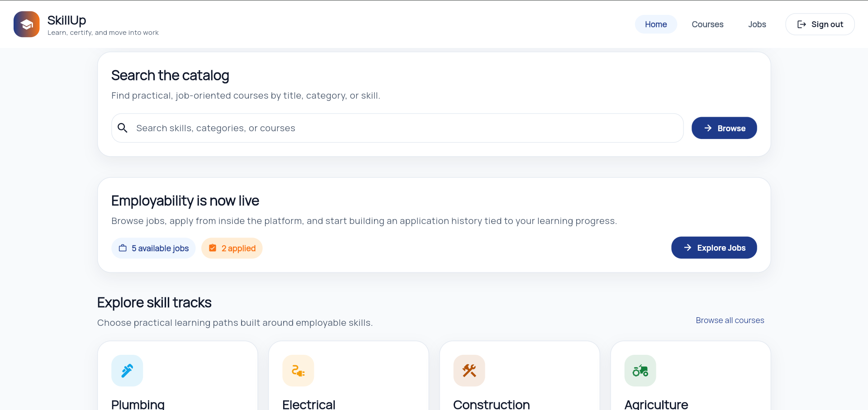Click the Construction crossed-tools icon
This screenshot has width=868, height=410.
[469, 370]
